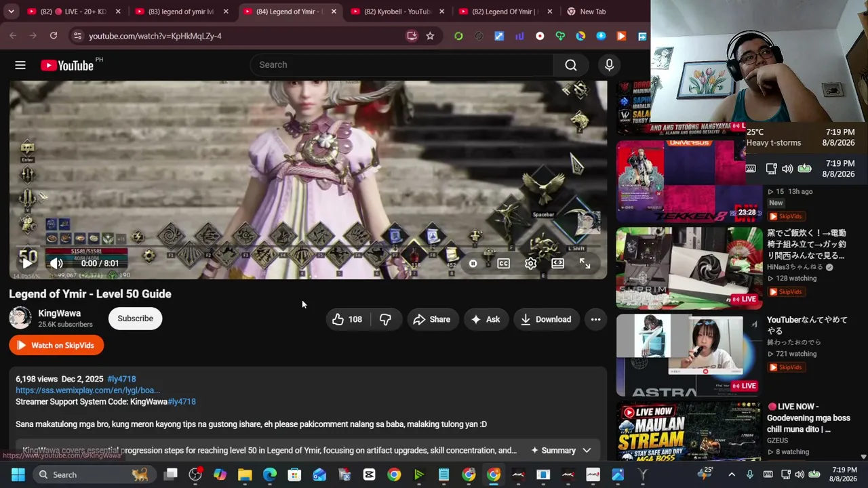Open the Ask AI feature
The height and width of the screenshot is (488, 868).
pyautogui.click(x=486, y=319)
